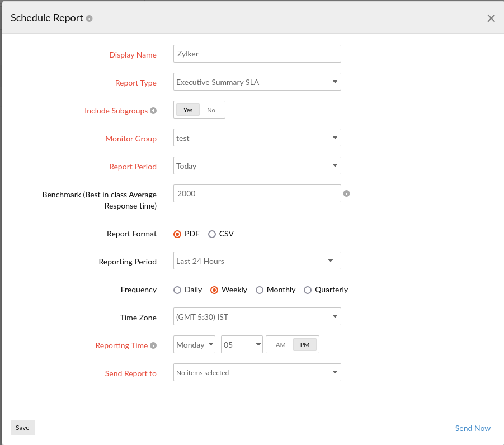
Task: Click the info icon next to Benchmark field
Action: click(x=347, y=193)
